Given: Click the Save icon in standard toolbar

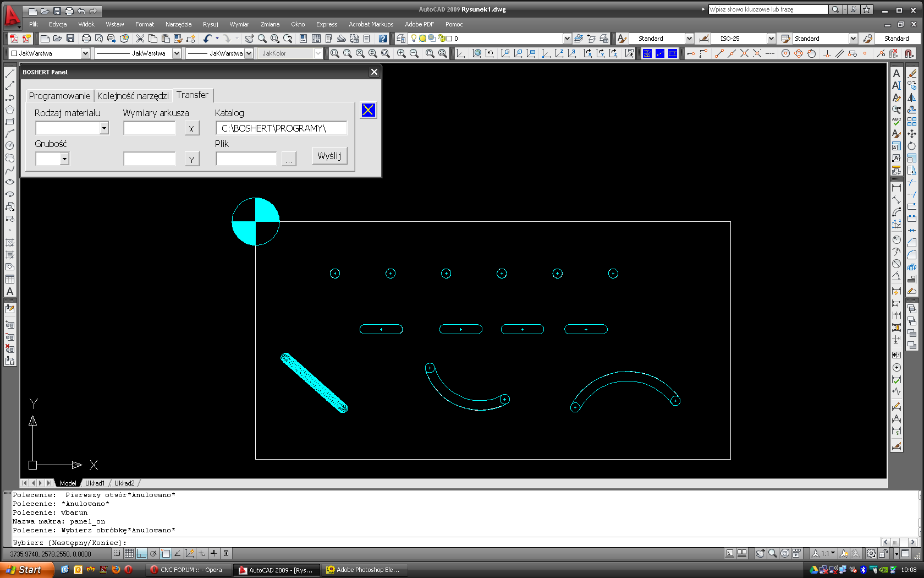Looking at the screenshot, I should click(70, 39).
